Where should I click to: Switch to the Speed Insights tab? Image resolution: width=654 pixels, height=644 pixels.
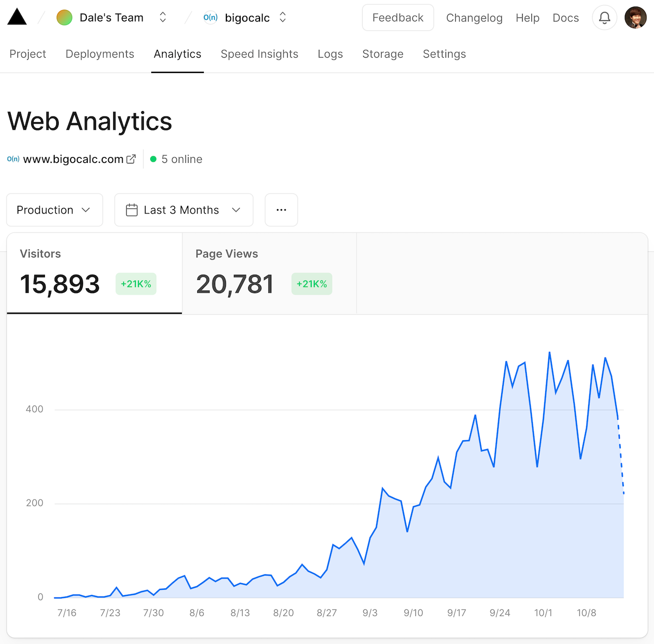pos(259,54)
